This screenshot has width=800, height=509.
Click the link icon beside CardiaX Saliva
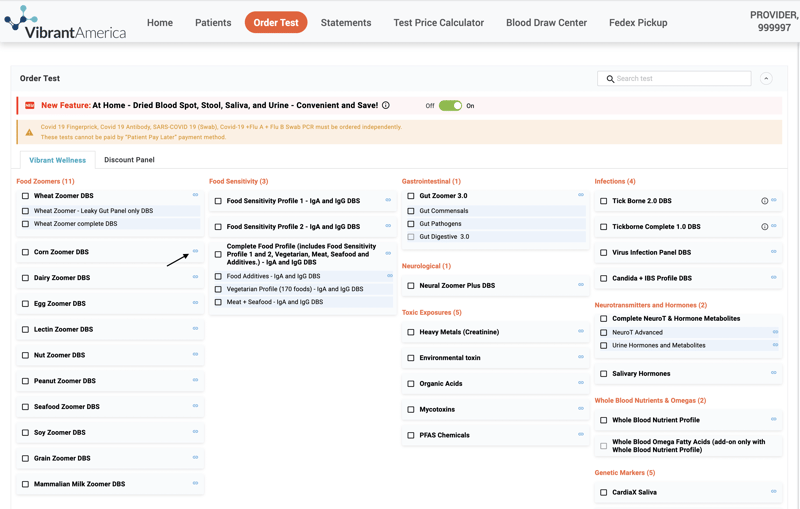point(774,492)
